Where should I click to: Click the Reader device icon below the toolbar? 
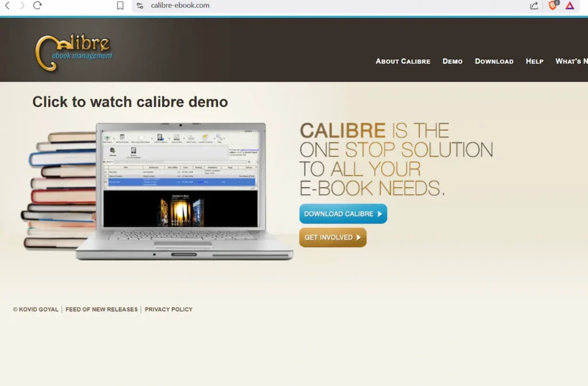point(133,151)
